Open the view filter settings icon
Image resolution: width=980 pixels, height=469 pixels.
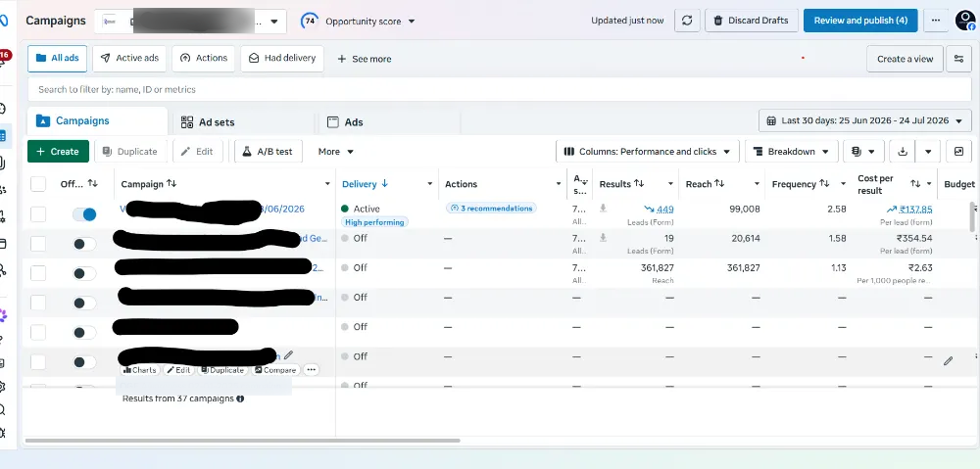click(958, 59)
